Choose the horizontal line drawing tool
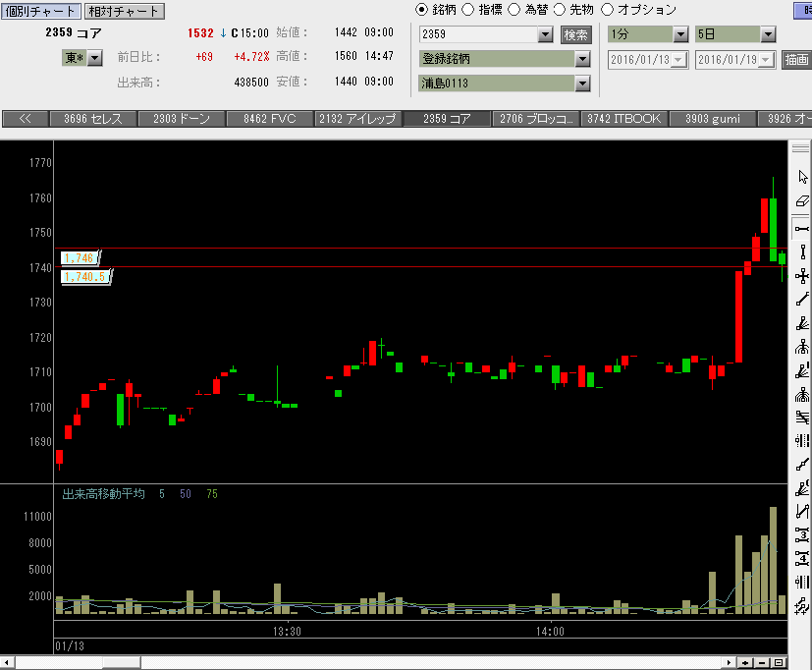The width and height of the screenshot is (812, 670). (802, 229)
